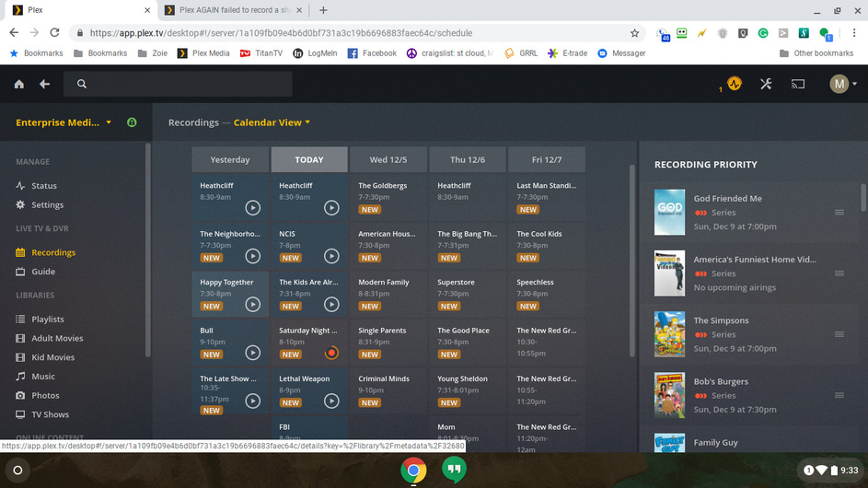Open the Photos library

(x=45, y=396)
